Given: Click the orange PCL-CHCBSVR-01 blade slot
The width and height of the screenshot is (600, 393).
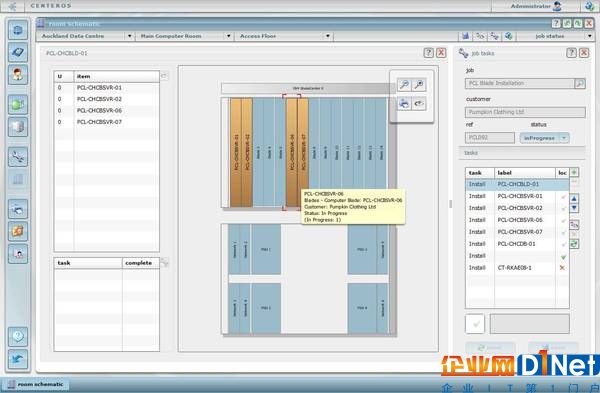Looking at the screenshot, I should 236,152.
